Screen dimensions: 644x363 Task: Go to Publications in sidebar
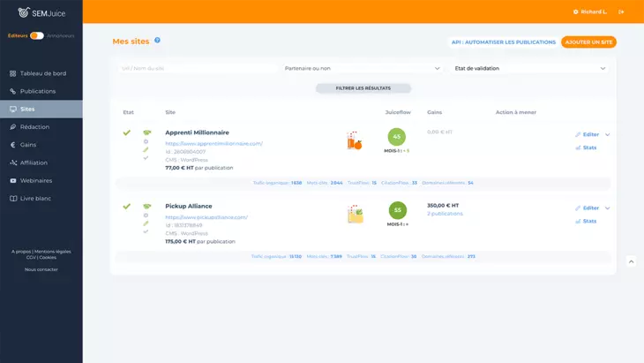click(x=41, y=91)
